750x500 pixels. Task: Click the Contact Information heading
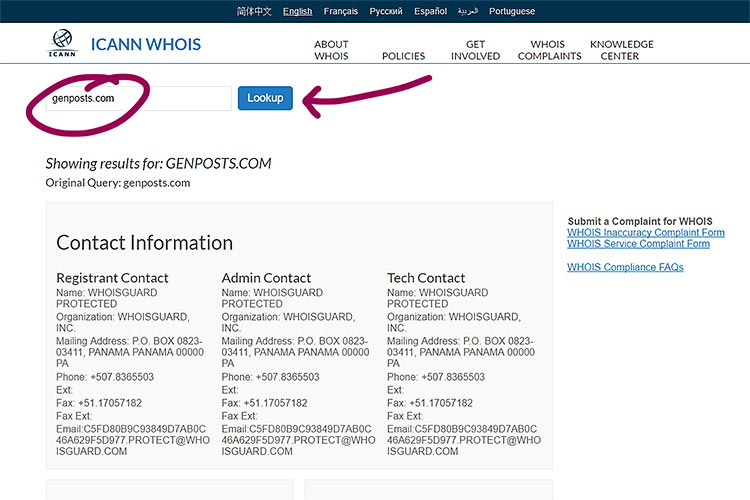point(144,243)
